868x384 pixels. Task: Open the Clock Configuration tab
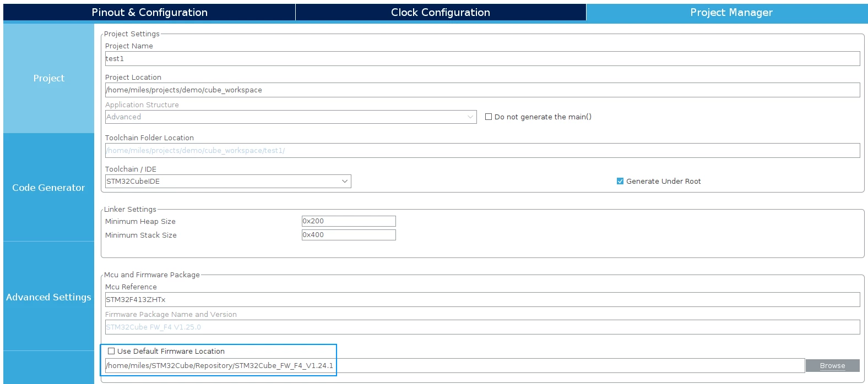[441, 12]
